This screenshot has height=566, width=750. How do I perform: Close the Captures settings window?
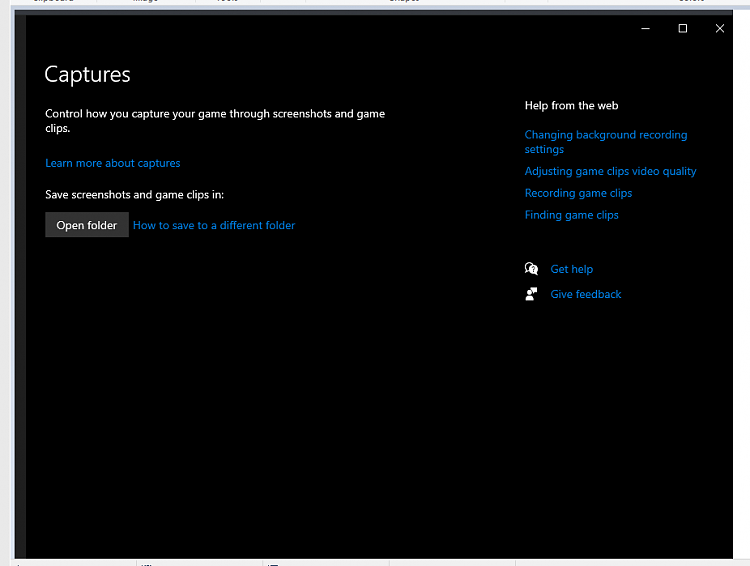point(719,29)
